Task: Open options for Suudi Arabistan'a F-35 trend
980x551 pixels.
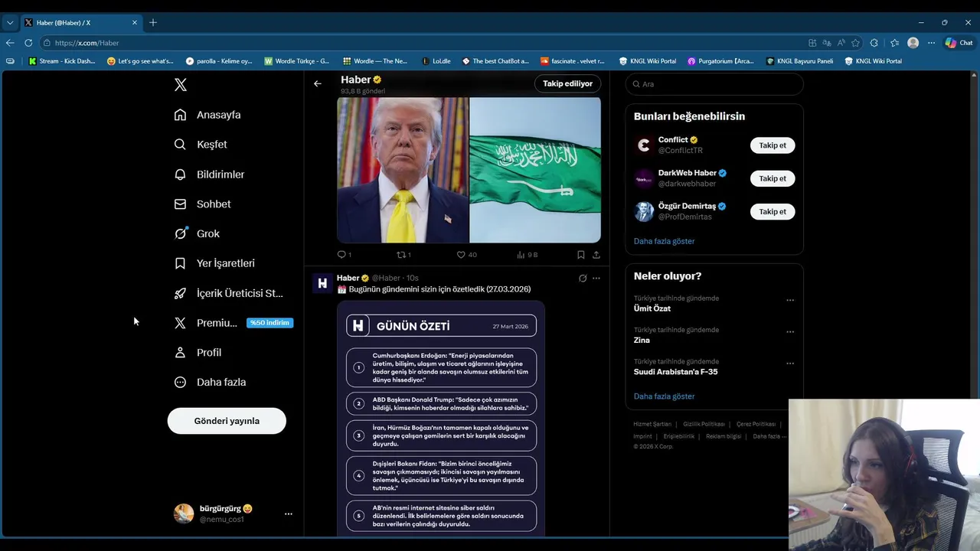Action: pyautogui.click(x=790, y=363)
